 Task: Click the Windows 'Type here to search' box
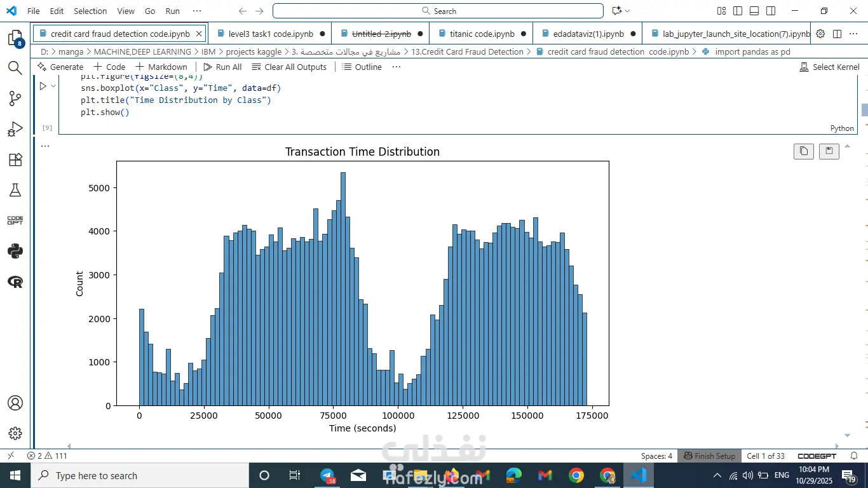[x=139, y=475]
